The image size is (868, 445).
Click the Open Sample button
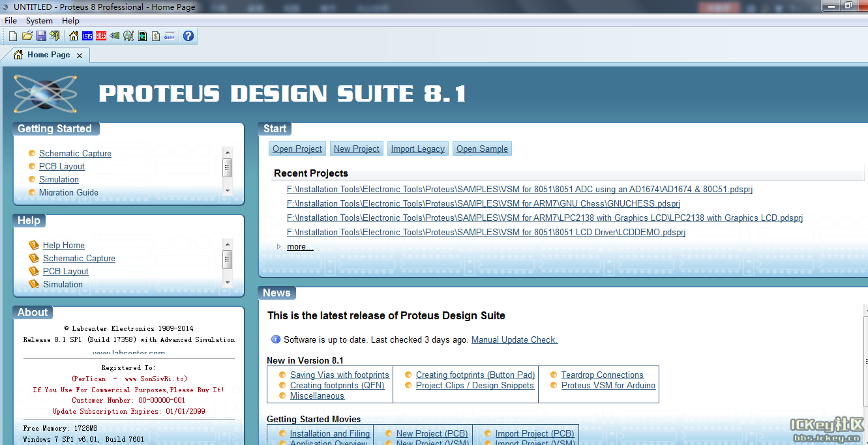point(482,149)
